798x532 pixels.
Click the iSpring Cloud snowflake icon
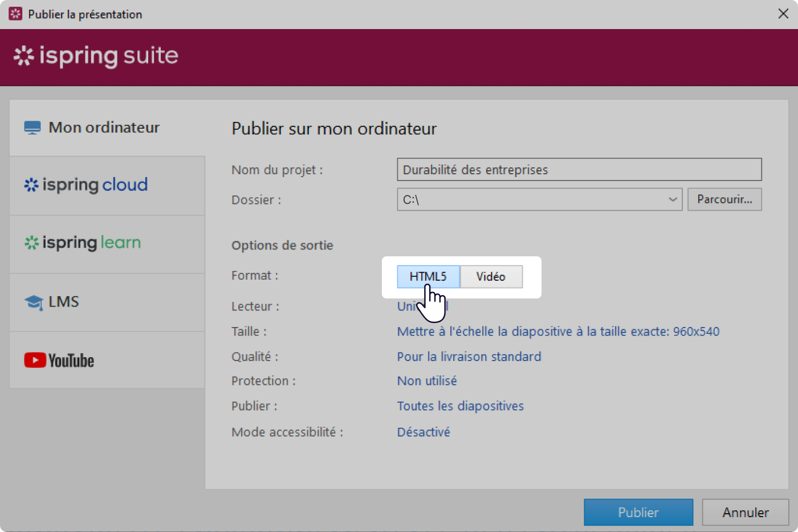pyautogui.click(x=31, y=185)
